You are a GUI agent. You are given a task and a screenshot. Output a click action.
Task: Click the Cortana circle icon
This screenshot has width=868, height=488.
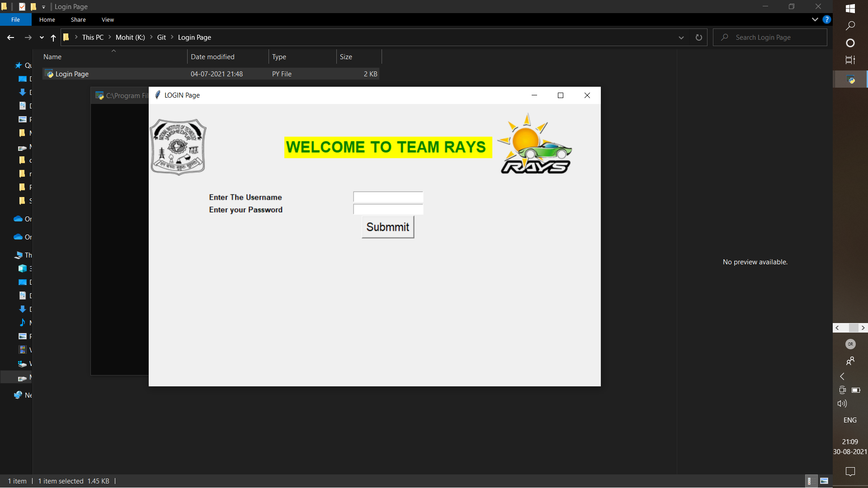(850, 43)
